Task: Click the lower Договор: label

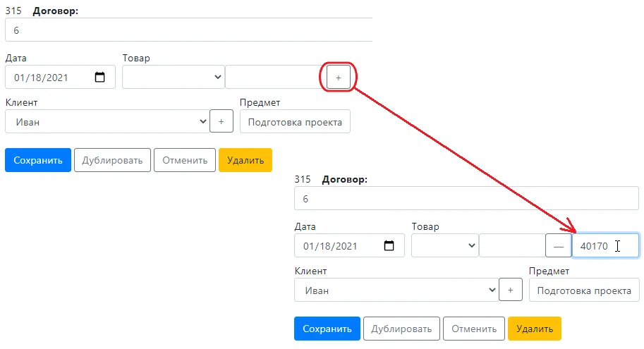Action: point(345,179)
